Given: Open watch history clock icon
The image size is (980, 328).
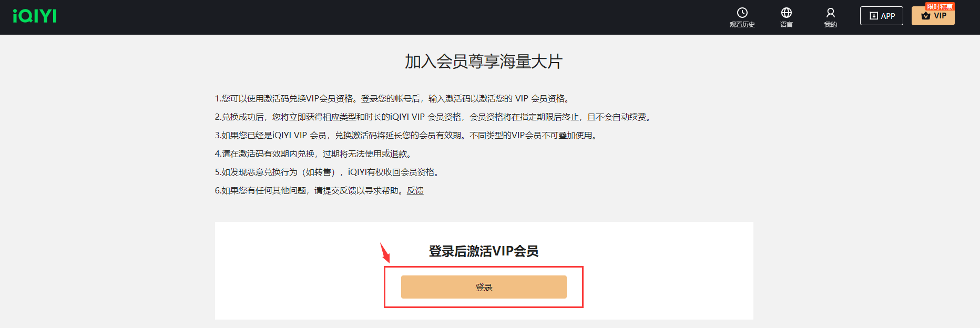Looking at the screenshot, I should point(742,13).
